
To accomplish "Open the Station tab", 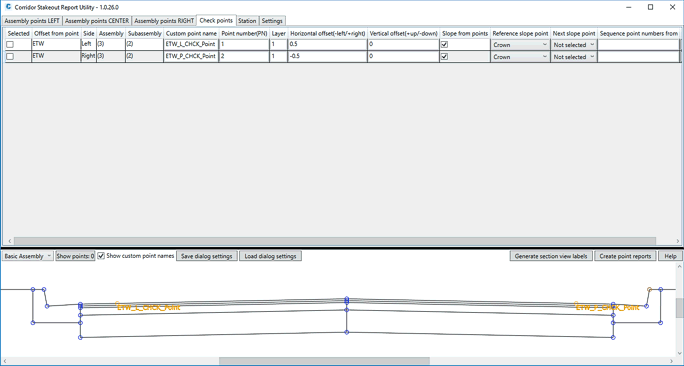I will click(x=247, y=21).
